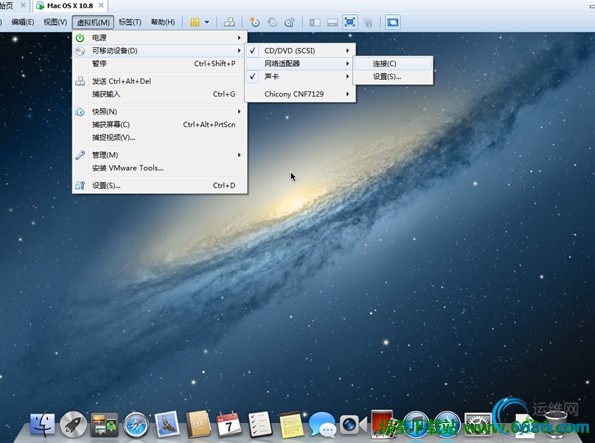595x443 pixels.
Task: Open Notes yellow pad in Dock
Action: coord(291,424)
